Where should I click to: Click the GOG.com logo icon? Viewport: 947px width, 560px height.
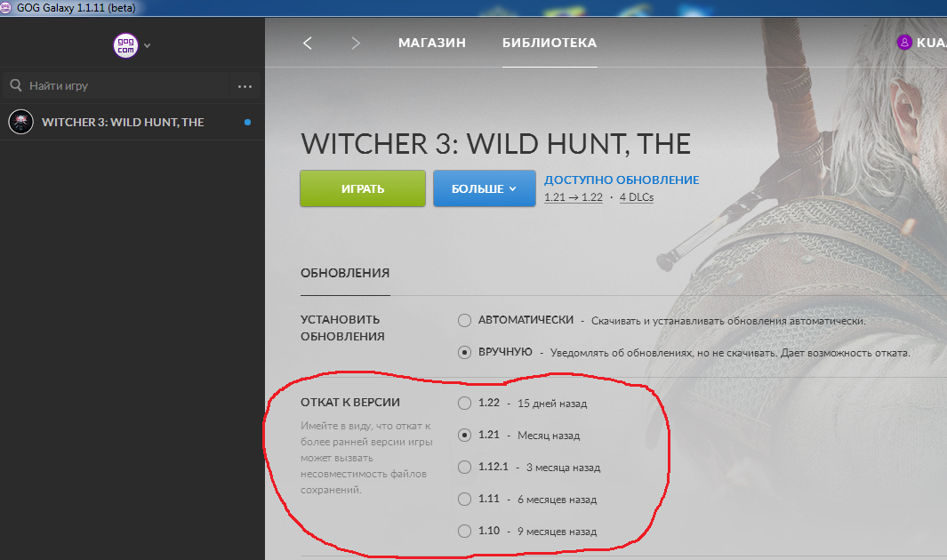tap(125, 45)
